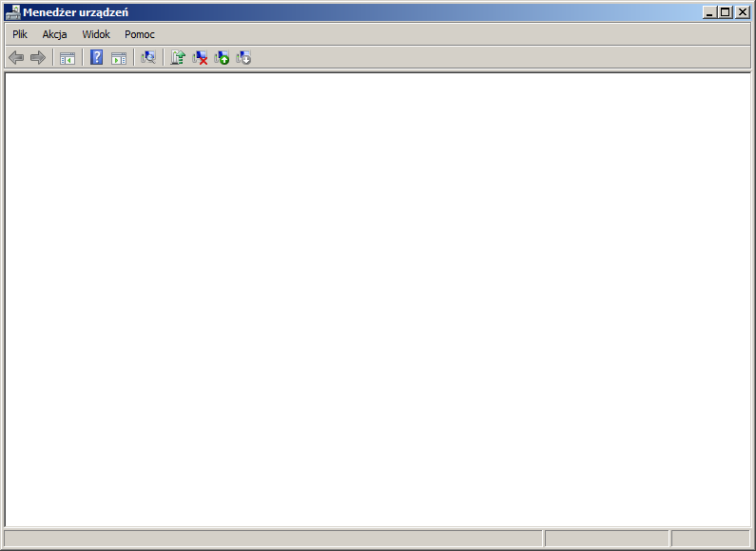Minimize the Menedżer urządzeń window
756x551 pixels.
pos(710,12)
